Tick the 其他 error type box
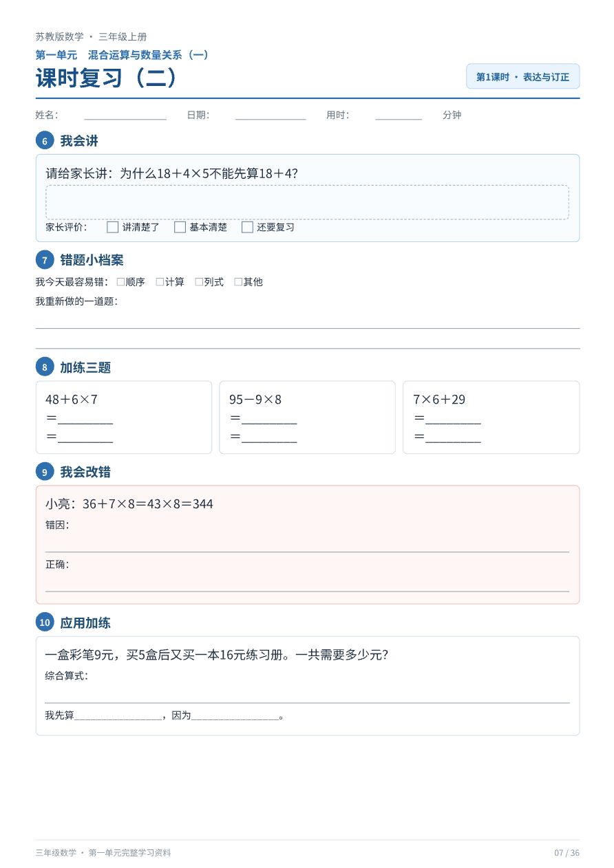Screen dimensions: 614x868 tap(238, 282)
